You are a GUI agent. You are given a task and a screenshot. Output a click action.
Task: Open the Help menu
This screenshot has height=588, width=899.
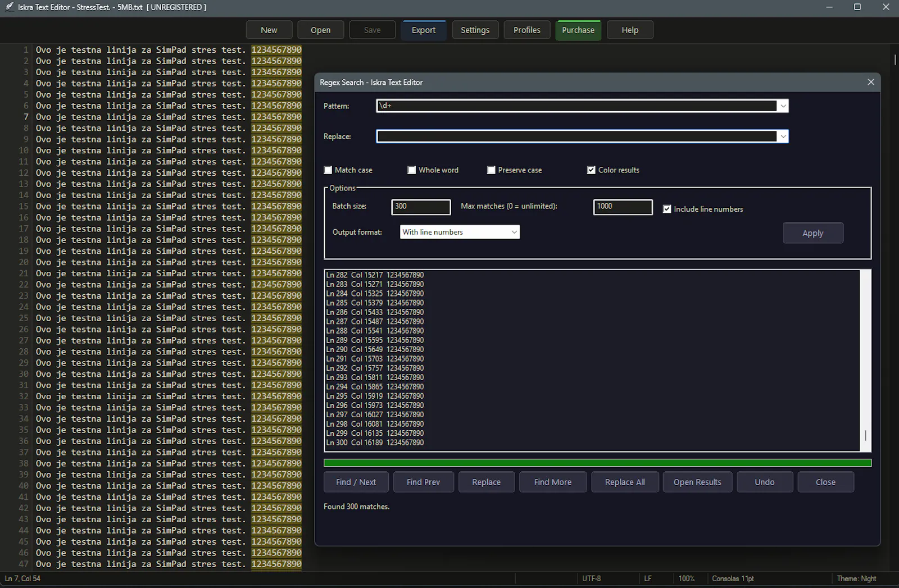tap(630, 30)
